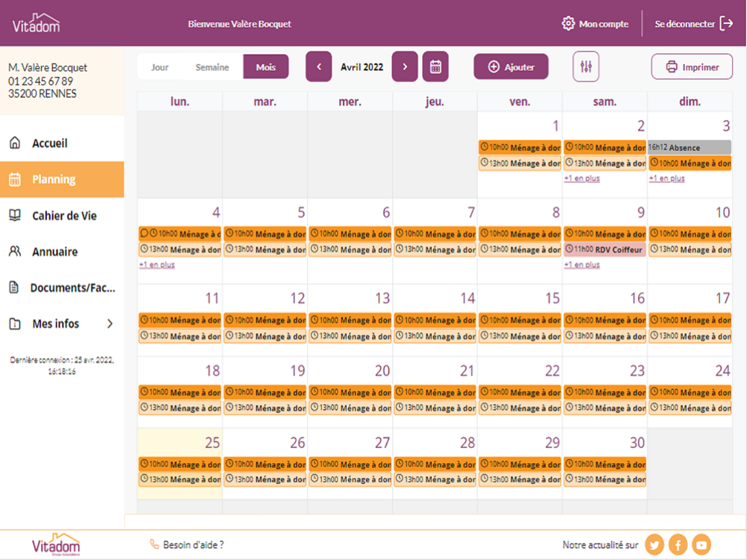Viewport: 747px width, 560px height.
Task: Open 13h00 Ménage event on April 1
Action: click(x=519, y=163)
